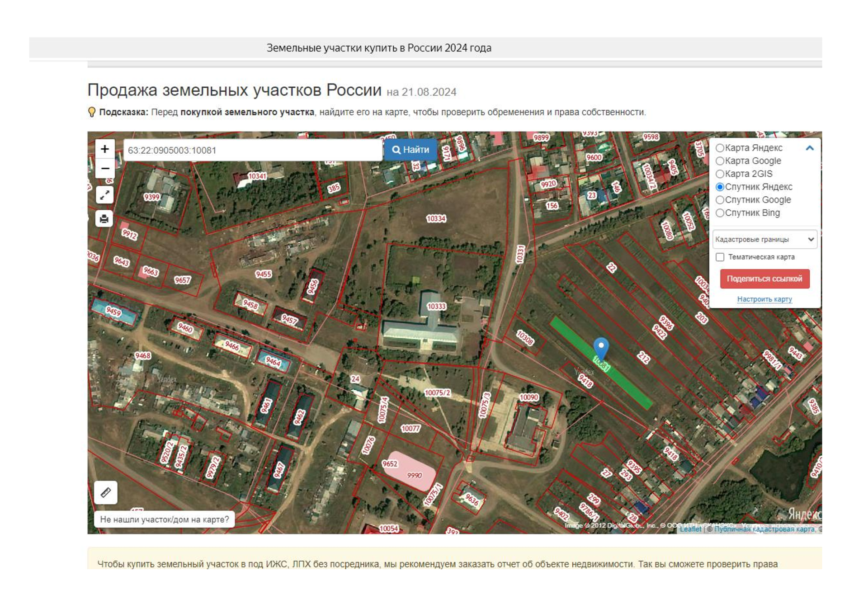The width and height of the screenshot is (868, 614).
Task: Click the cadastral number search field
Action: pos(253,150)
